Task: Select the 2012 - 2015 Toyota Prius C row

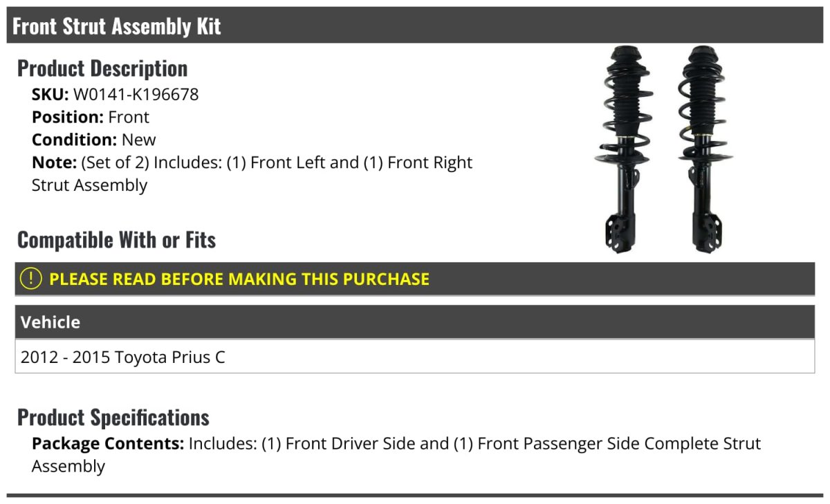Action: coord(123,357)
